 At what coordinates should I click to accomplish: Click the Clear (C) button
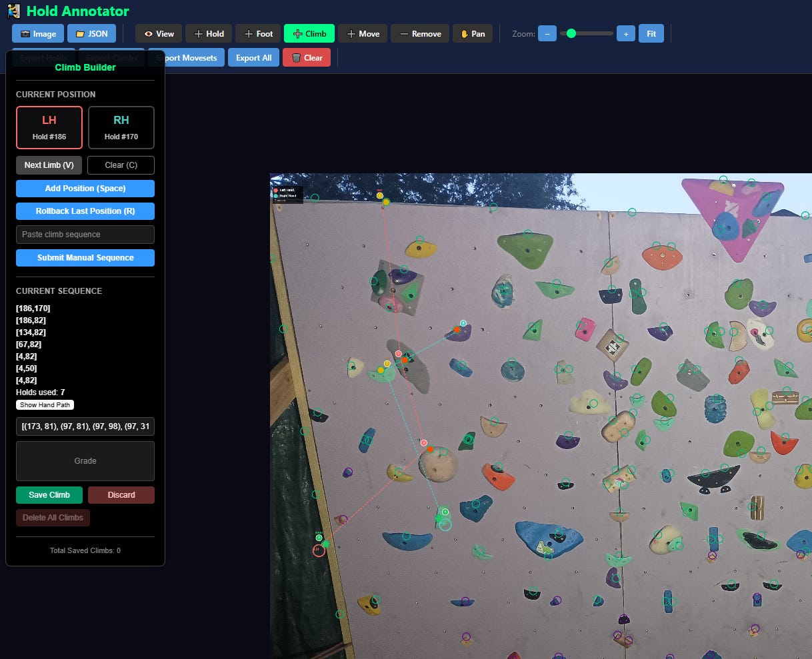click(x=121, y=165)
